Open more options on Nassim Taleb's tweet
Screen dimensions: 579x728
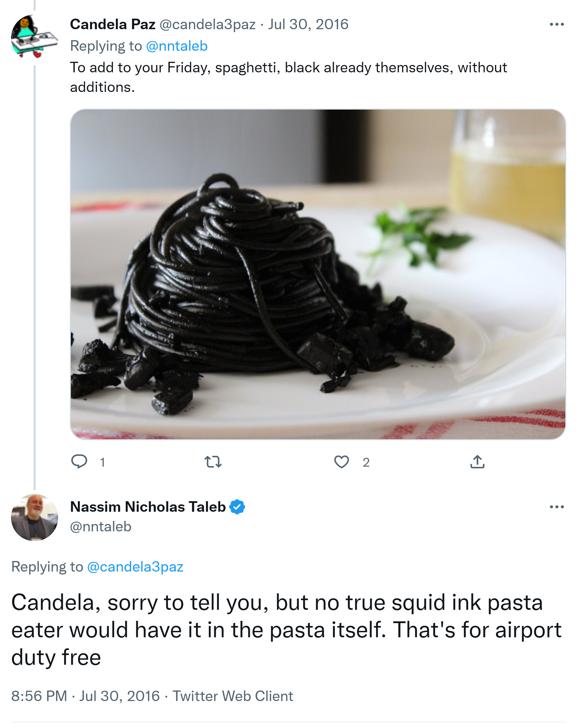click(556, 507)
